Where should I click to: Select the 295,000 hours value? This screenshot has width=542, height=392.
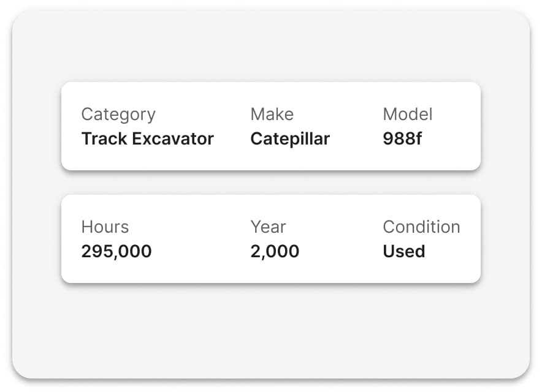[x=116, y=252]
